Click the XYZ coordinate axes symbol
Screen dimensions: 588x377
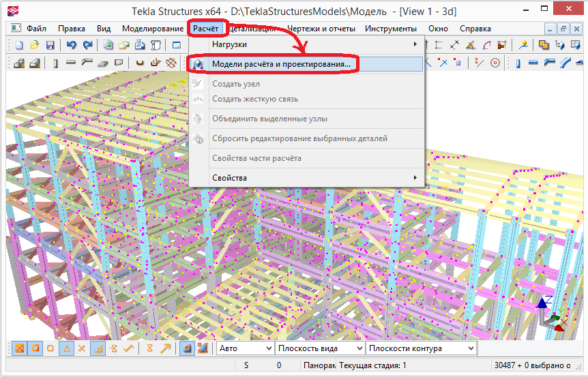pos(551,314)
